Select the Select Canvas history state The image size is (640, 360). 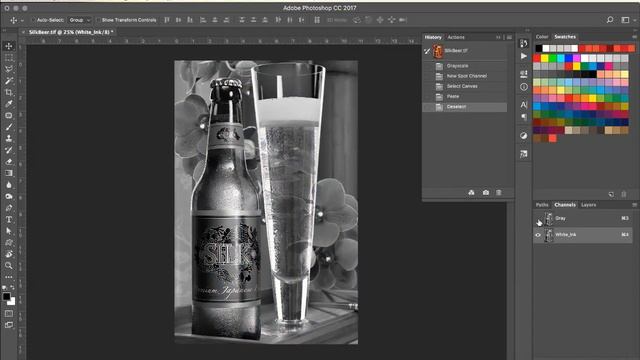click(x=464, y=87)
